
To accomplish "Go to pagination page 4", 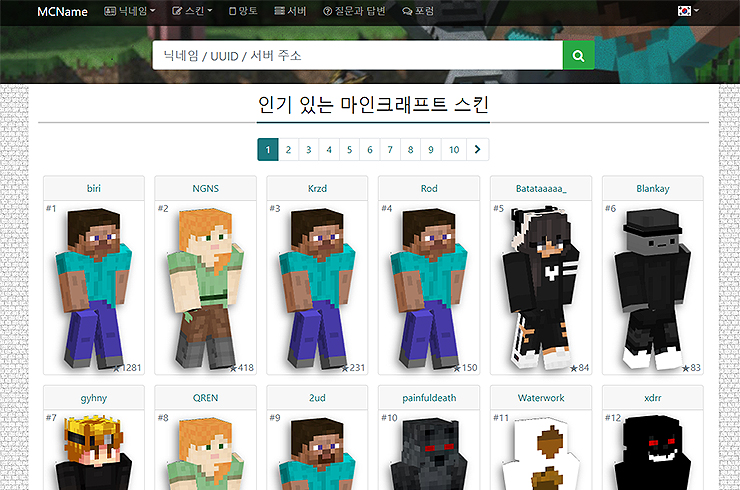I will 329,150.
